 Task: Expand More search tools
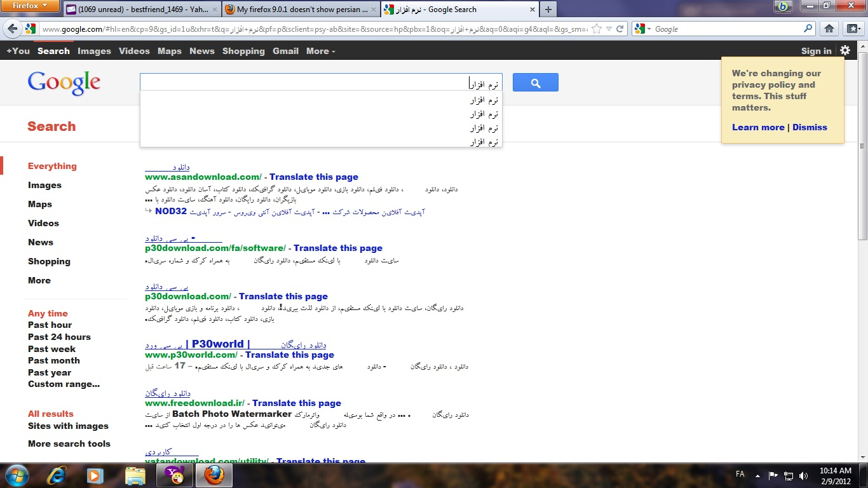[x=69, y=444]
